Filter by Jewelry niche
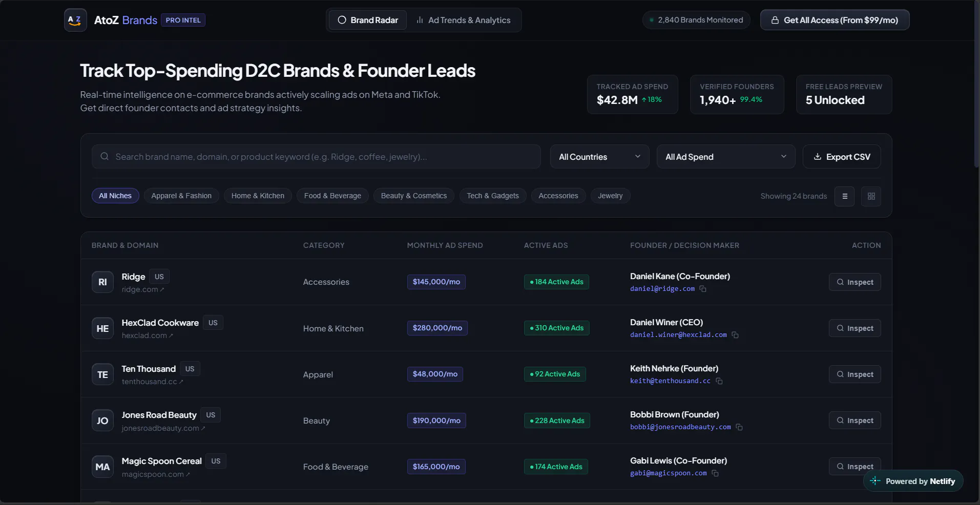The height and width of the screenshot is (505, 980). coord(610,196)
